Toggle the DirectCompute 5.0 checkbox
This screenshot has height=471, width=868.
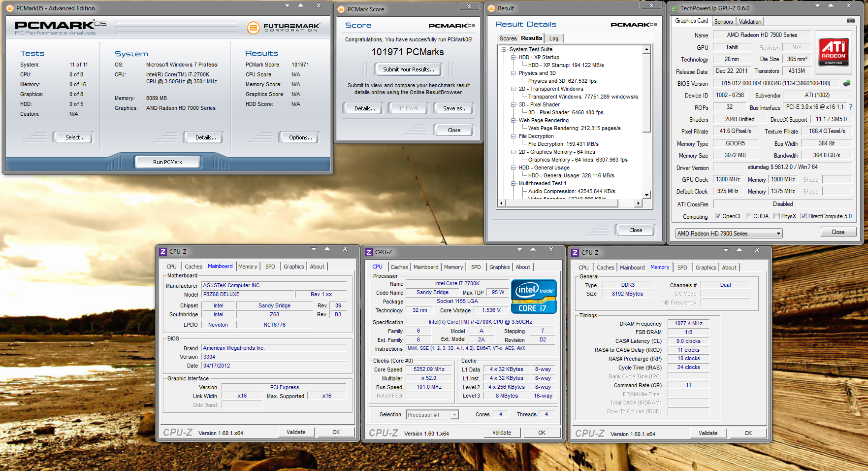tap(804, 216)
